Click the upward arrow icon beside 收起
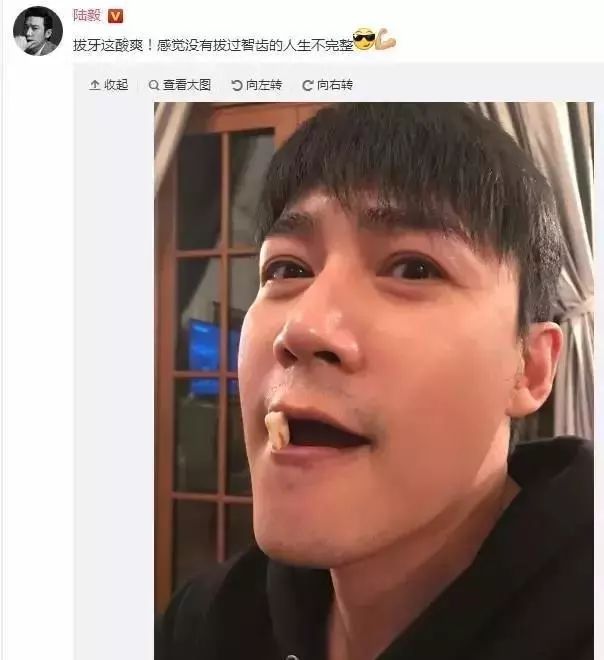The height and width of the screenshot is (660, 604). (95, 85)
